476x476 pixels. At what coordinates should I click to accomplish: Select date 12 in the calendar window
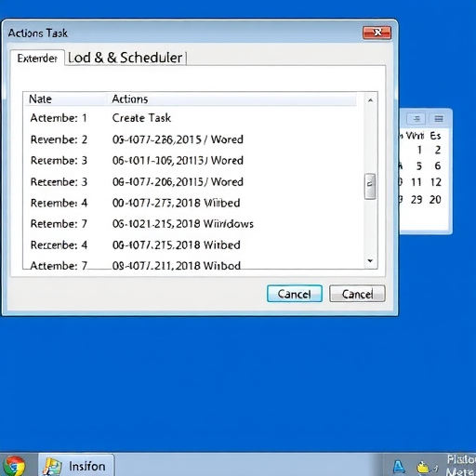tap(436, 182)
